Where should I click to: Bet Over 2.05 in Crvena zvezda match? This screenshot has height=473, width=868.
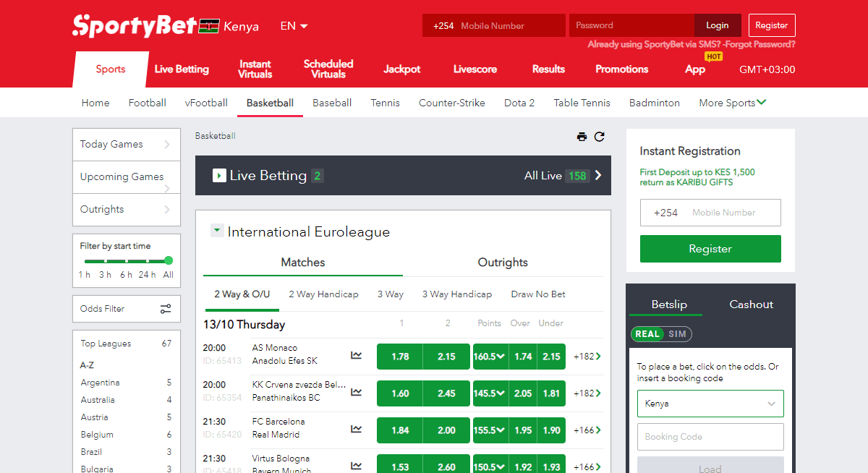point(523,393)
